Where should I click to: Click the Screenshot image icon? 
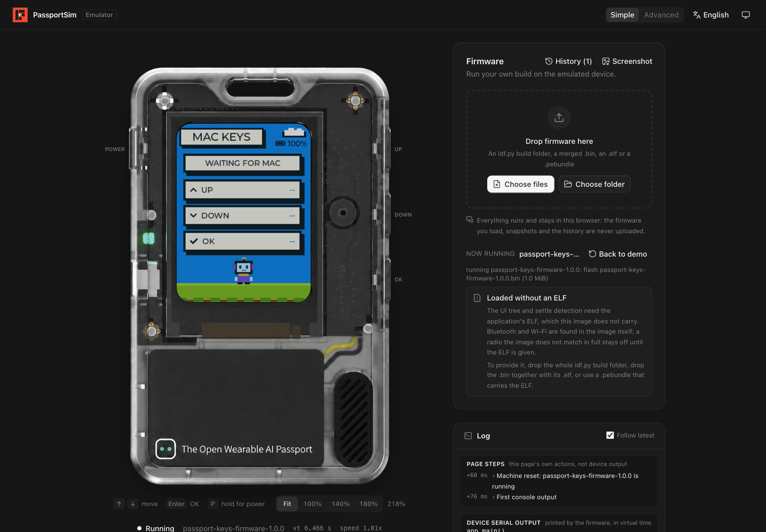606,61
